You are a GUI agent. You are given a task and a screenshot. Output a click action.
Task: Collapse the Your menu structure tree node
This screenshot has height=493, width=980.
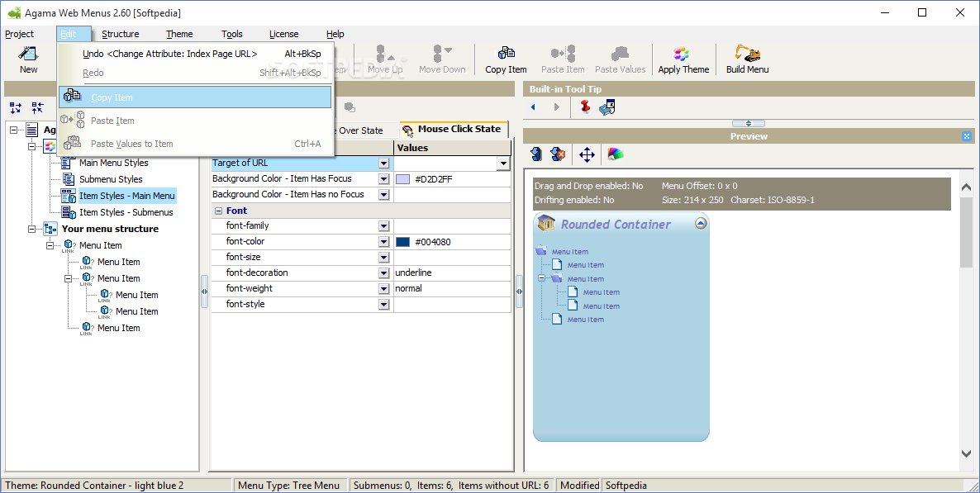32,229
